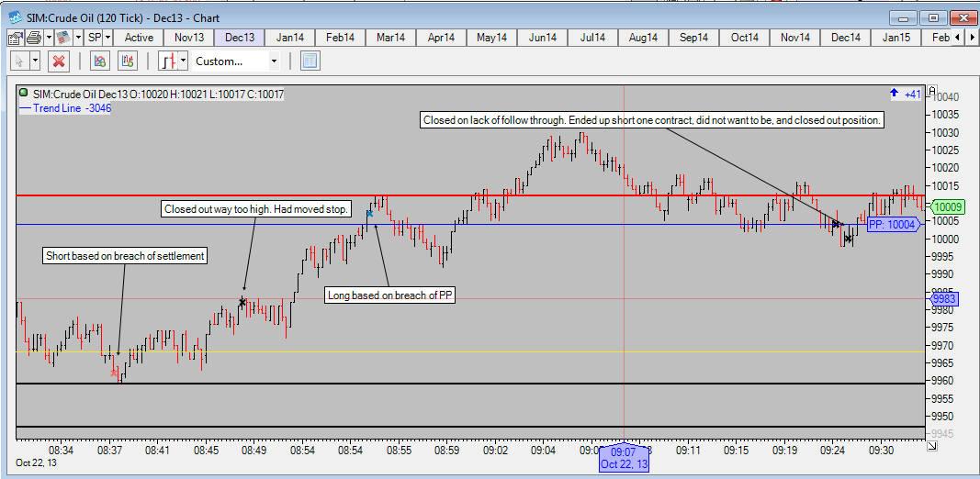The width and height of the screenshot is (980, 479).
Task: Switch to the Nov14 contract tab
Action: [x=795, y=38]
